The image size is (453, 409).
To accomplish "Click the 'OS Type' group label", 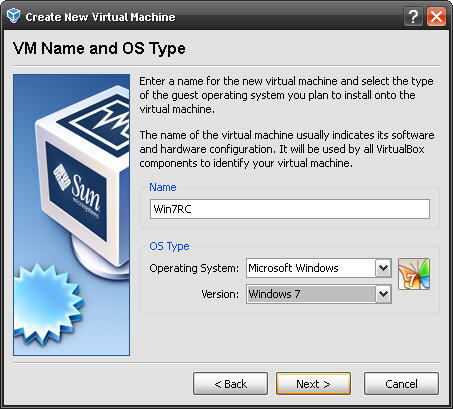I will [x=169, y=246].
